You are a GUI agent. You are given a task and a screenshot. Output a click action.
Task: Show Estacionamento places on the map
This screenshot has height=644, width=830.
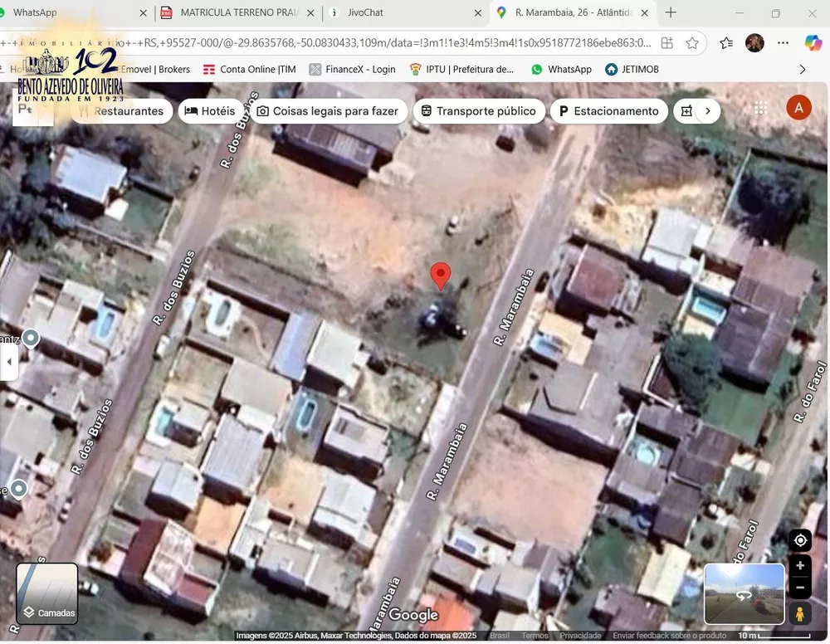pos(609,111)
